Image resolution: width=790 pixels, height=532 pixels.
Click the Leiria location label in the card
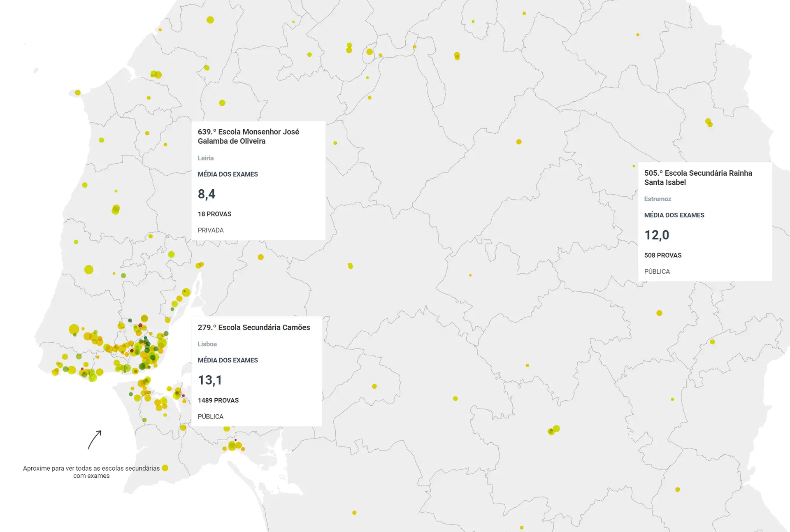coord(205,158)
